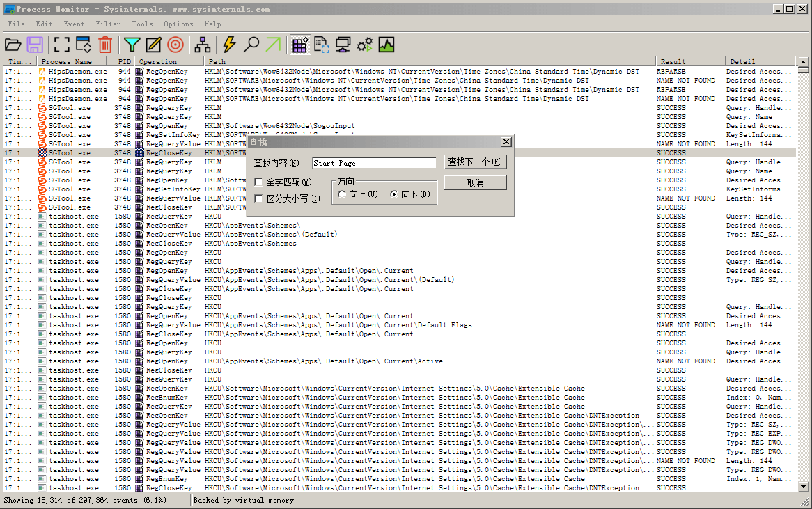Click the 查找内容 text field
812x509 pixels.
pos(374,163)
